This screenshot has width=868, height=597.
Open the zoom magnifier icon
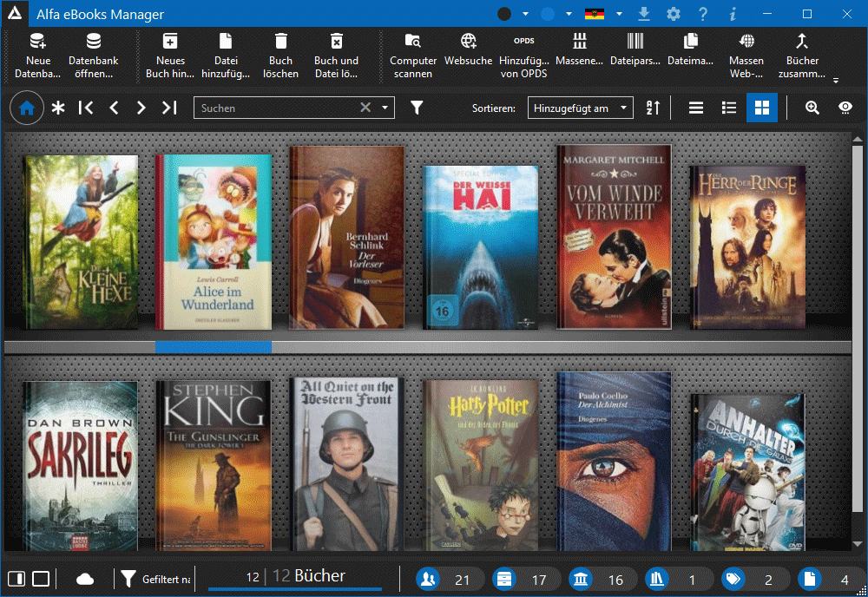(812, 108)
